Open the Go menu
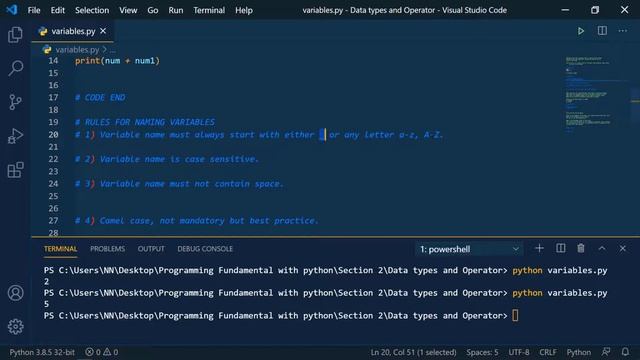Screen dimensions: 640x360 tap(153, 10)
